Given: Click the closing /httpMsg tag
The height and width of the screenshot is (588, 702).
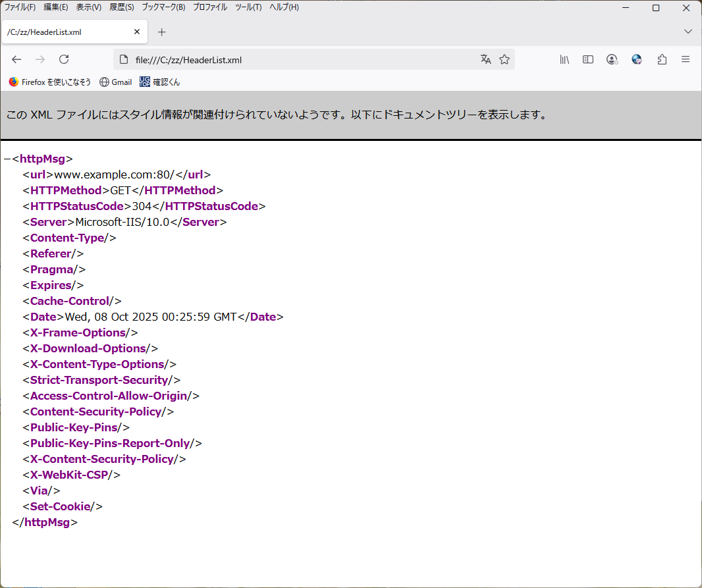Looking at the screenshot, I should [x=45, y=522].
